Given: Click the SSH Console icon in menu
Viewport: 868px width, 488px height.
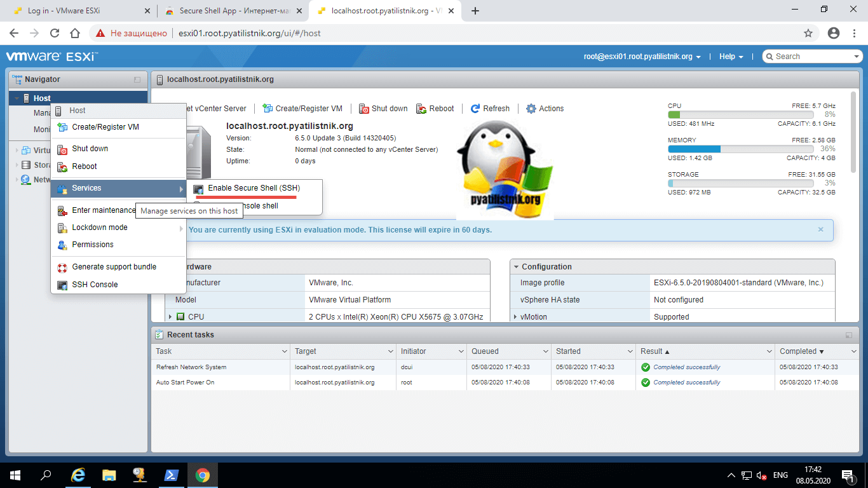Looking at the screenshot, I should pos(62,285).
